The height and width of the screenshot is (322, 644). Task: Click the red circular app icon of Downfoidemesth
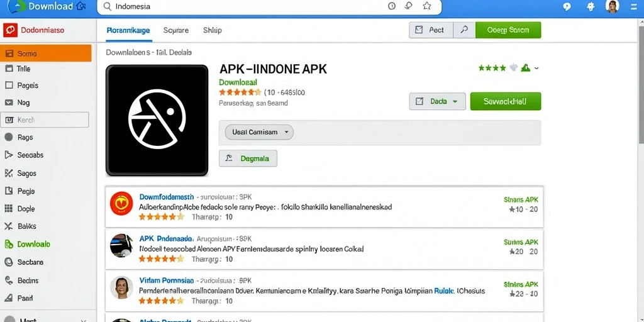121,203
